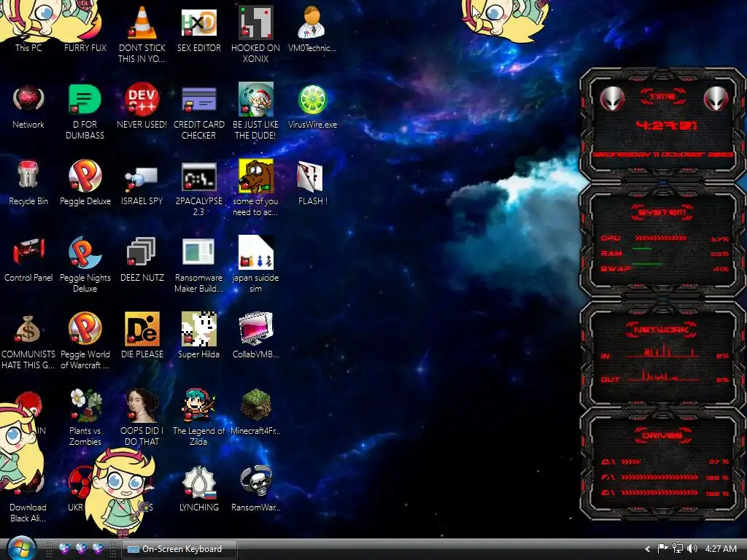The image size is (747, 560).
Task: Open Peggle Deluxe shortcut
Action: tap(85, 176)
